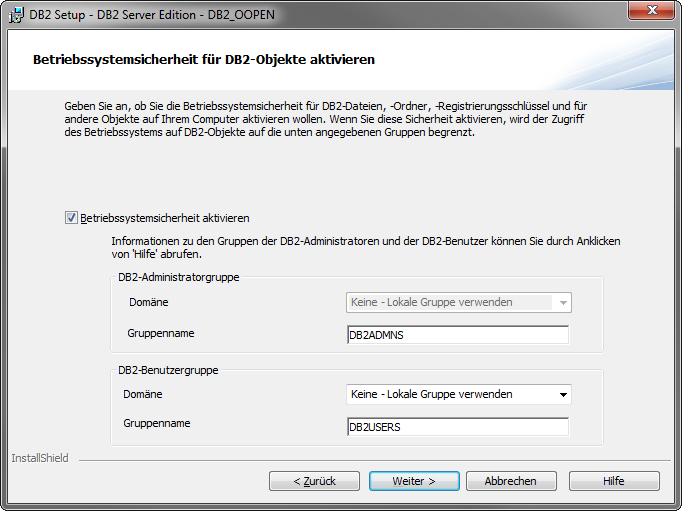Click the 'Geben Sie an' description paragraph
The height and width of the screenshot is (511, 682).
pyautogui.click(x=326, y=119)
